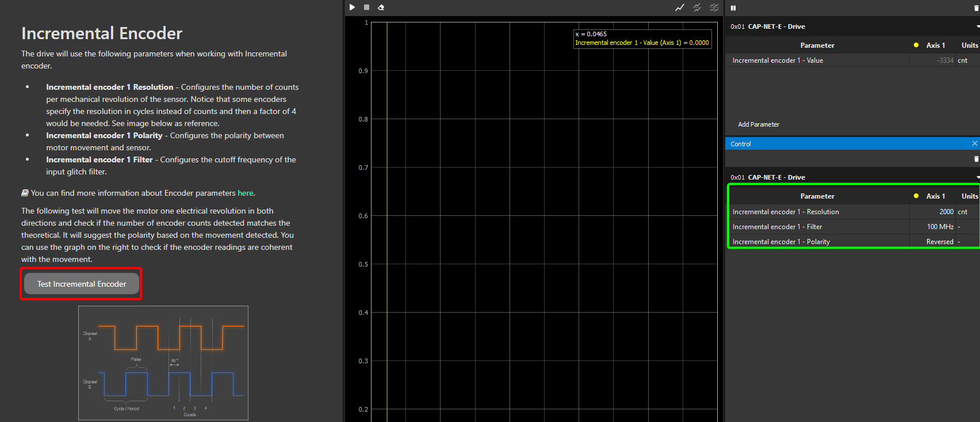Viewport: 980px width, 422px height.
Task: Toggle the yellow Axis 1 dot in the top table
Action: 916,45
